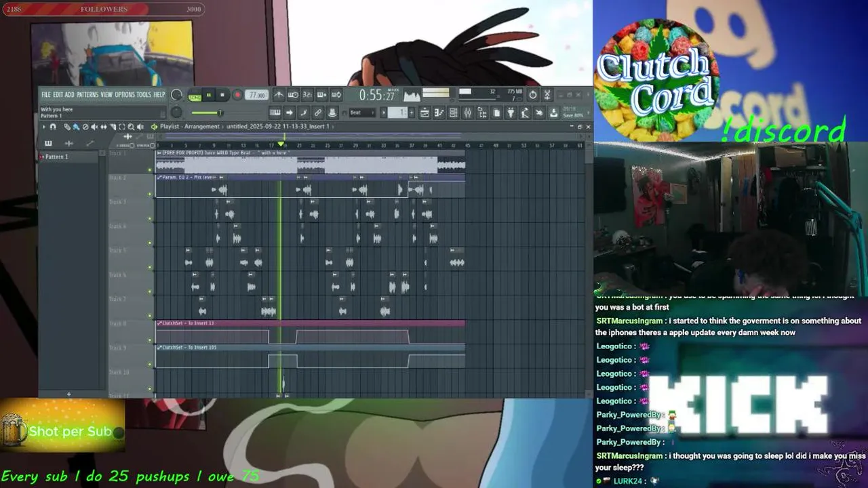Open the TOOLS menu
The width and height of the screenshot is (868, 488).
pos(144,95)
